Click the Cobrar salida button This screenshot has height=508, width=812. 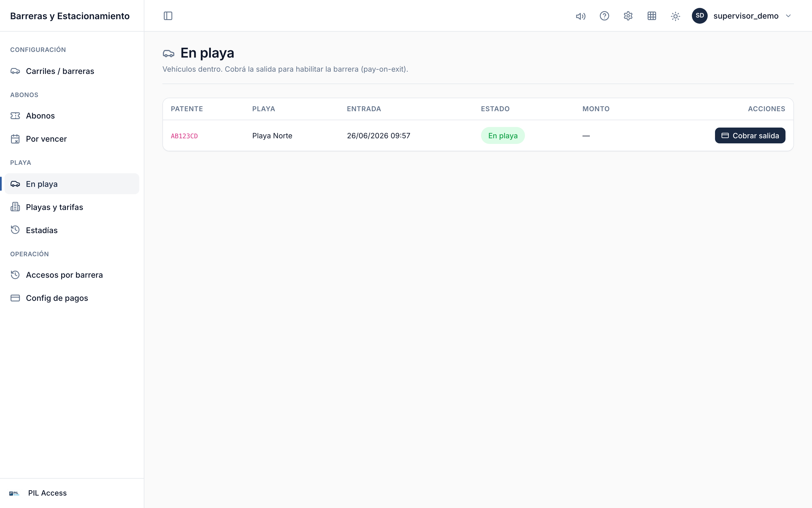click(750, 135)
